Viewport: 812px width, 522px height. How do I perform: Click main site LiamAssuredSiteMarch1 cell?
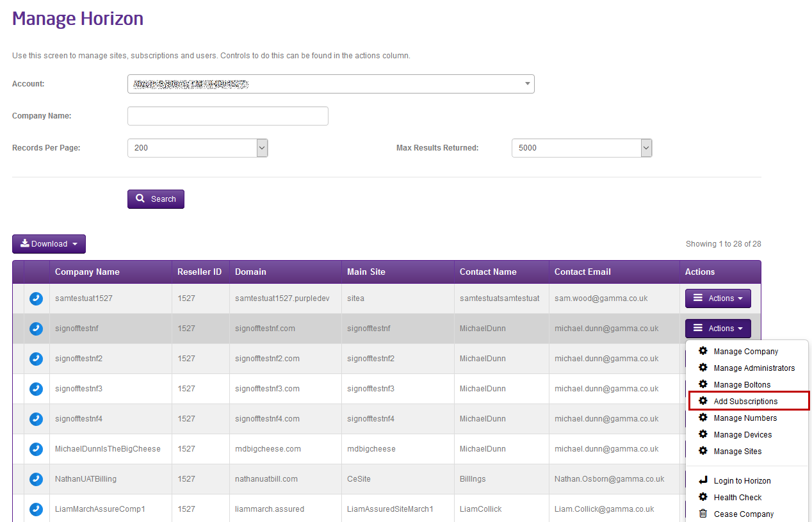[391, 509]
